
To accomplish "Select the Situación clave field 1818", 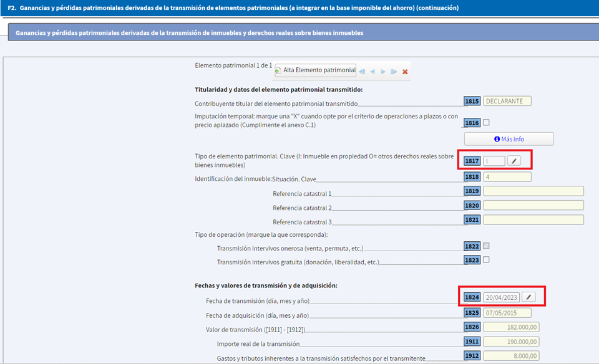I will coord(507,177).
